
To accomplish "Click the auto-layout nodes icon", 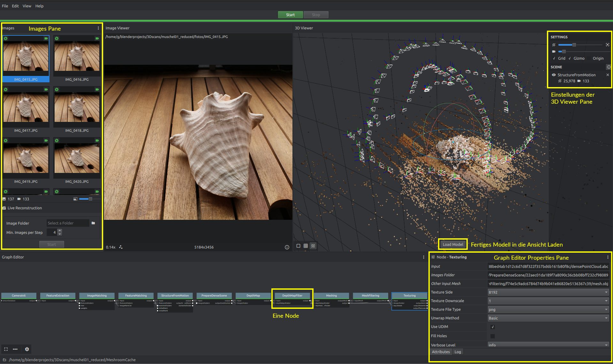I will click(15, 349).
